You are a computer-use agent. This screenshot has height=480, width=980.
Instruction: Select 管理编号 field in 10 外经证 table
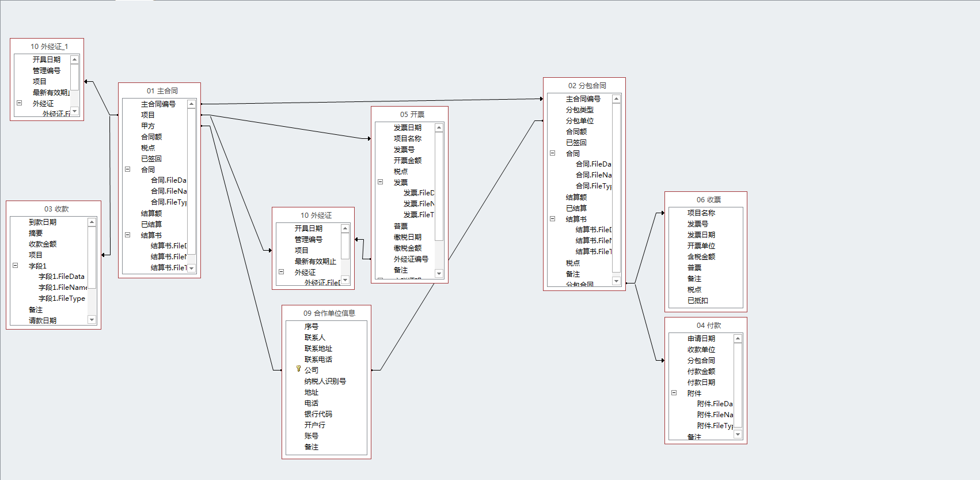tap(309, 239)
